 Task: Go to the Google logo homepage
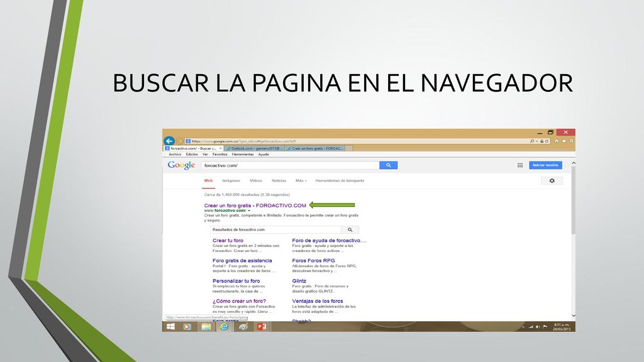pos(181,165)
